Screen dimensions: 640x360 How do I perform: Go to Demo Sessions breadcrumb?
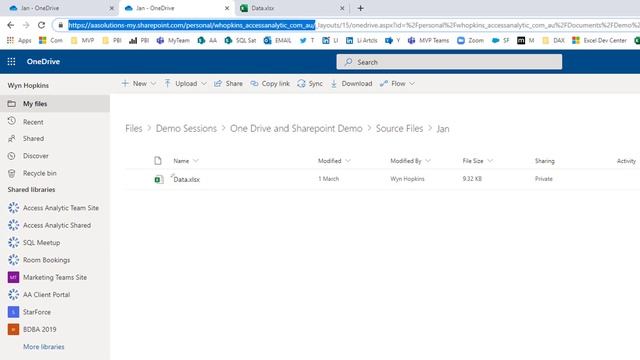click(186, 129)
